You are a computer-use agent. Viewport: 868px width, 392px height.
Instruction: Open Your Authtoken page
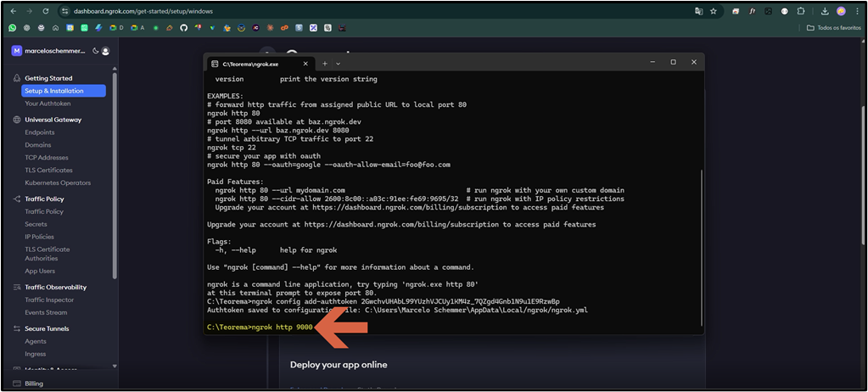click(48, 104)
